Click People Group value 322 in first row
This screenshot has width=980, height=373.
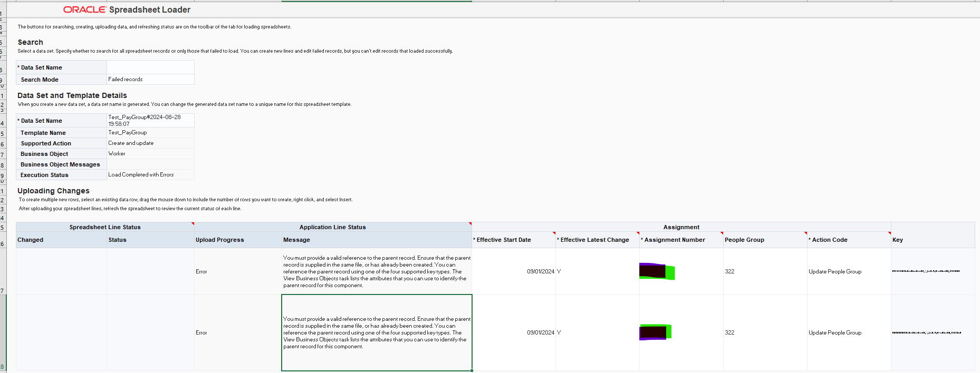click(765, 271)
